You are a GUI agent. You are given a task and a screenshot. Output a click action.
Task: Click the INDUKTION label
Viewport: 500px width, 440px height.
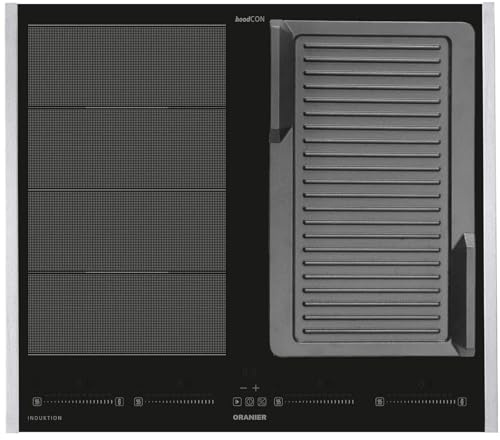tap(45, 418)
